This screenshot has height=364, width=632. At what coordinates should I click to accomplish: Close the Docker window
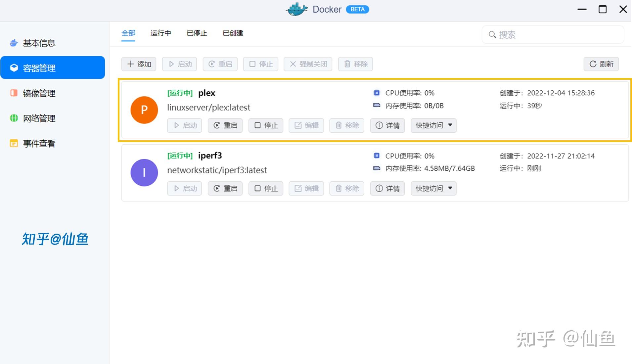(623, 9)
